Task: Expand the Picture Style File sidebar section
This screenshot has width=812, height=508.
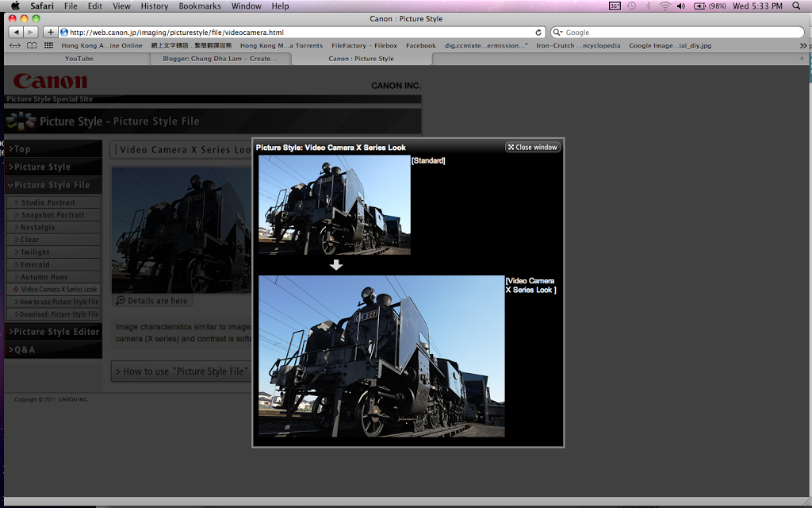Action: tap(53, 185)
